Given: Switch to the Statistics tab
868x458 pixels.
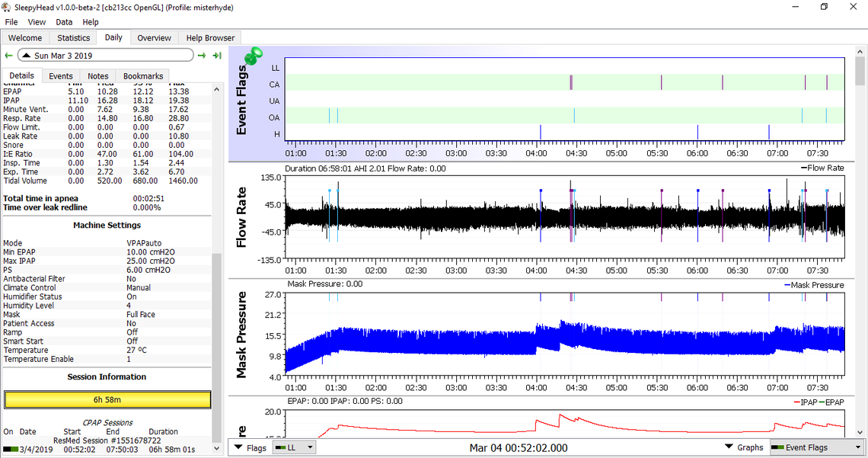Looking at the screenshot, I should coord(74,37).
